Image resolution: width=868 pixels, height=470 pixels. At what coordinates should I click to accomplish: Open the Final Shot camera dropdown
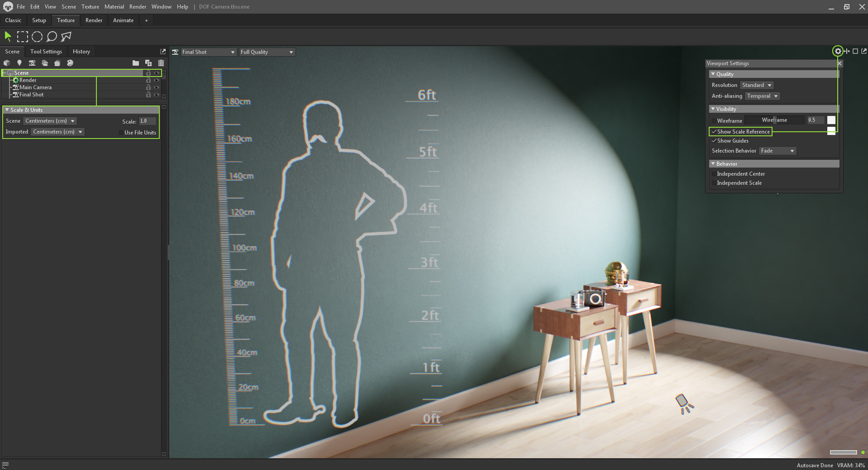209,52
